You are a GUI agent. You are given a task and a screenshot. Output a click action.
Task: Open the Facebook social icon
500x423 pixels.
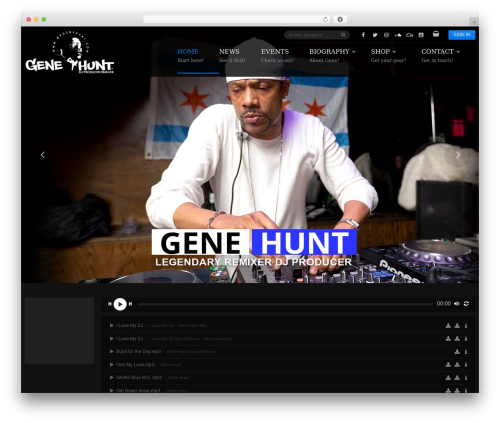[363, 35]
